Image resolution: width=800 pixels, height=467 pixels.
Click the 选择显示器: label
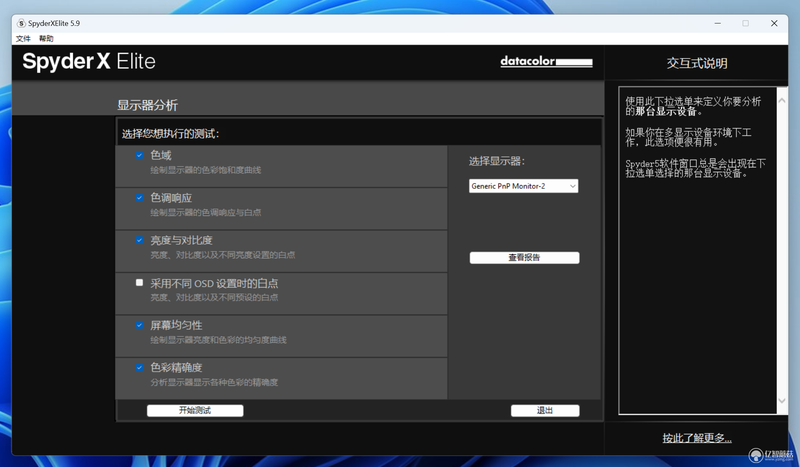click(497, 161)
